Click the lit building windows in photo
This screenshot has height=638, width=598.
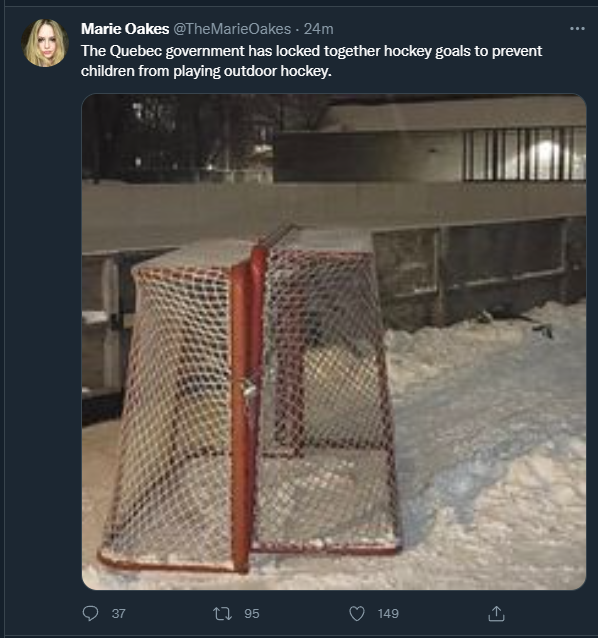coord(525,154)
